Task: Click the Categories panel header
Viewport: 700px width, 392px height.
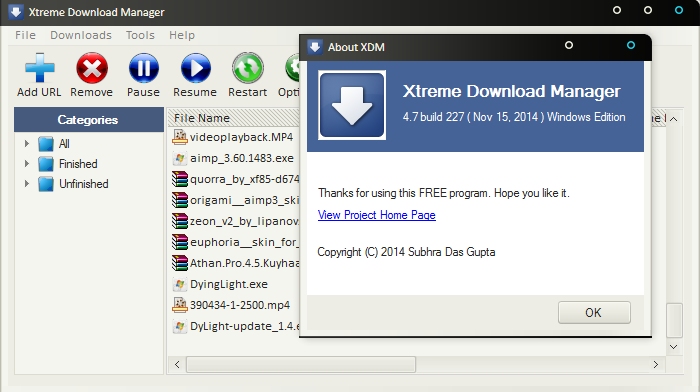Action: pyautogui.click(x=89, y=120)
